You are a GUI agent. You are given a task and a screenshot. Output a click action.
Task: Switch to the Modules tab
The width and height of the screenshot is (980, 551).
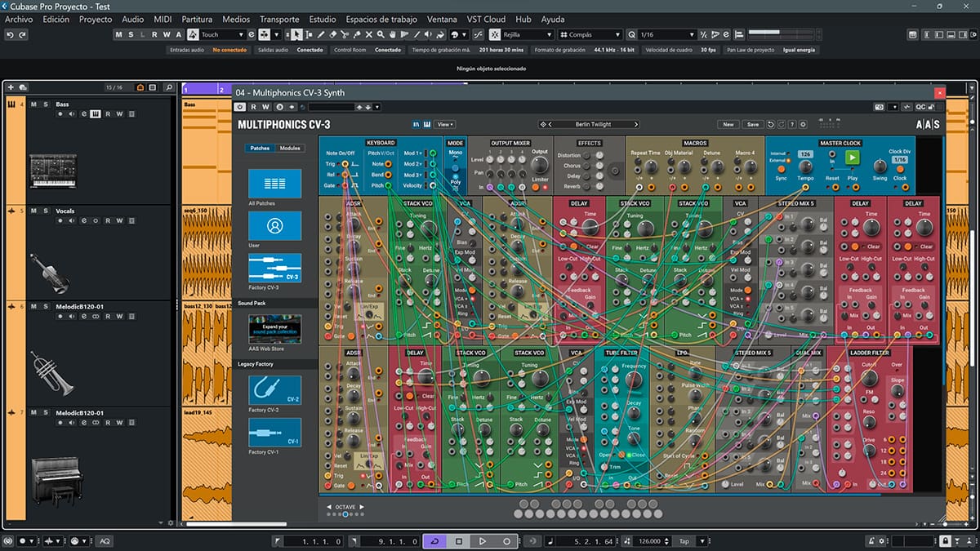coord(289,149)
